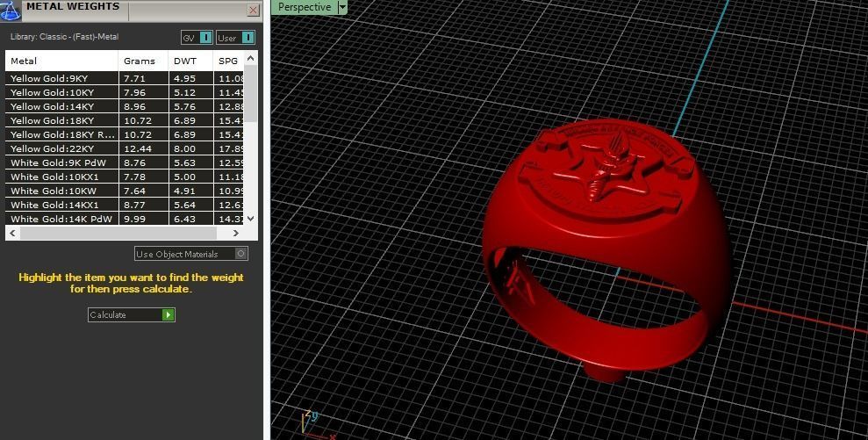Image resolution: width=868 pixels, height=440 pixels.
Task: Select the Yellow Gold:18KY R... row
Action: pyautogui.click(x=125, y=134)
